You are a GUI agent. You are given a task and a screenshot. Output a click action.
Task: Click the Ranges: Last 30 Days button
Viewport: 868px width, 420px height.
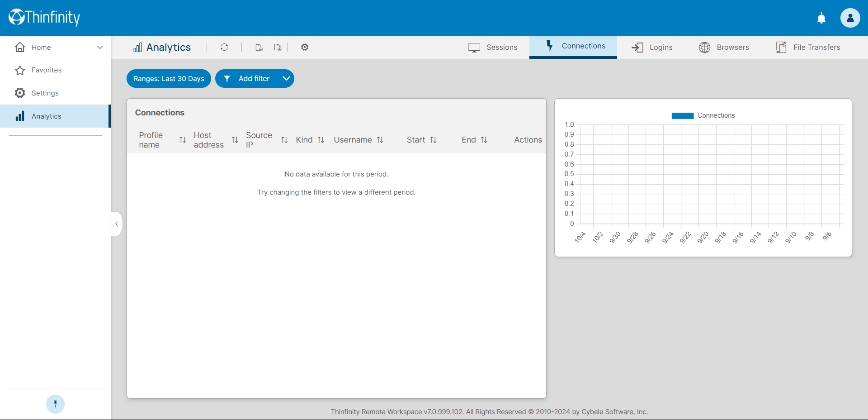169,79
